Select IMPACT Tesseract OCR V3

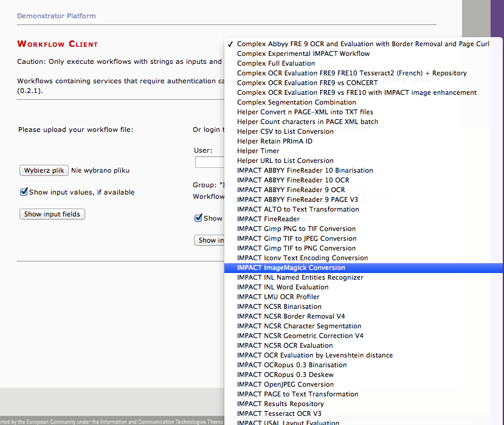tap(363, 413)
